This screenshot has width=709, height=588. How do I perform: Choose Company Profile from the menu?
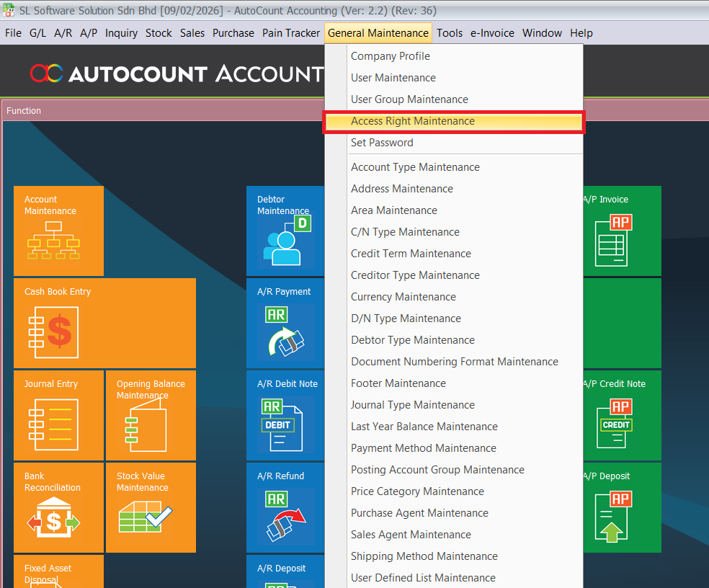(x=390, y=56)
